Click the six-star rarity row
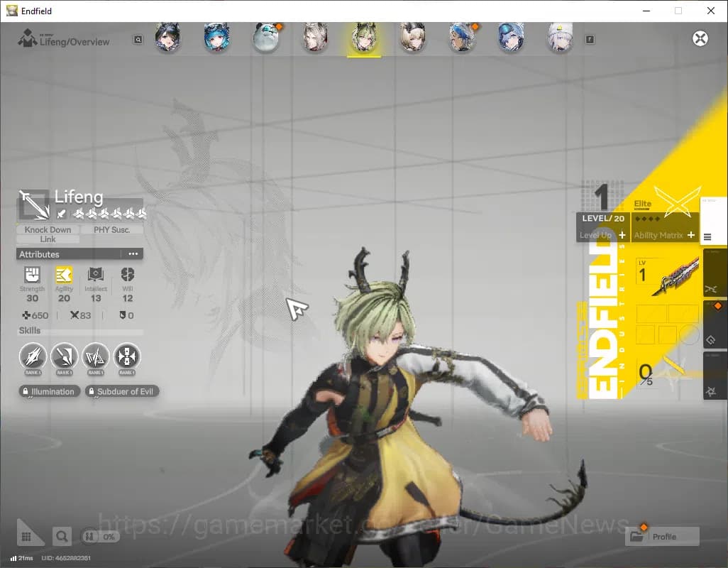This screenshot has height=568, width=728. [109, 214]
